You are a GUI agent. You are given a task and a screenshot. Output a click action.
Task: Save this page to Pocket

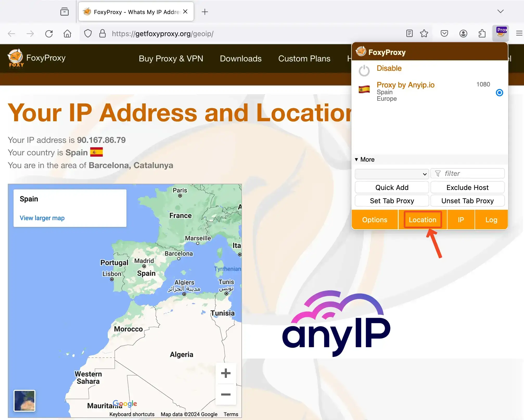(444, 33)
